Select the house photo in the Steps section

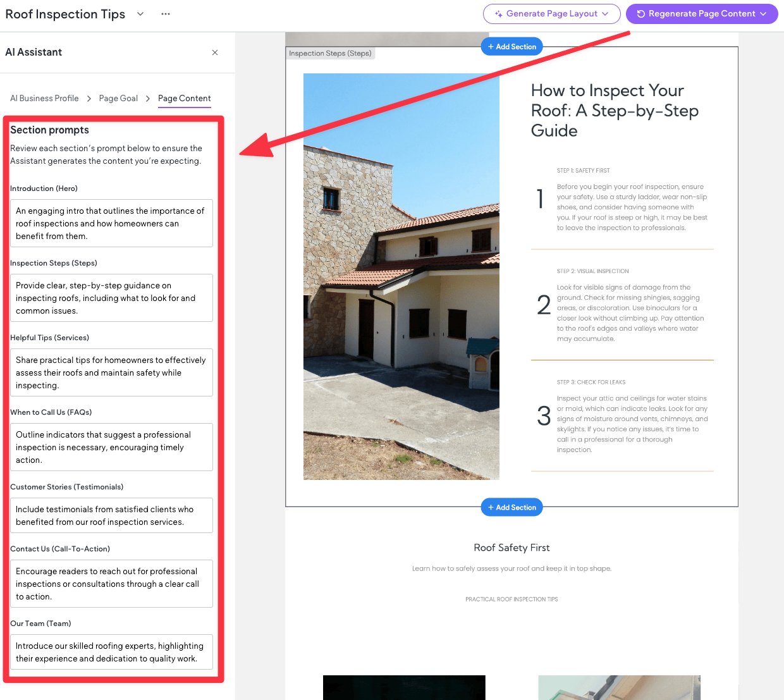point(401,275)
